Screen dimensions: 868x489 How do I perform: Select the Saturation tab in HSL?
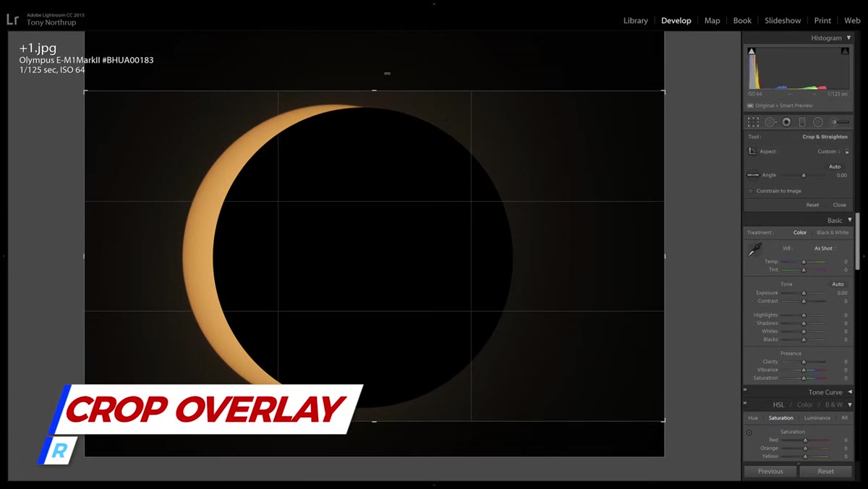click(780, 418)
